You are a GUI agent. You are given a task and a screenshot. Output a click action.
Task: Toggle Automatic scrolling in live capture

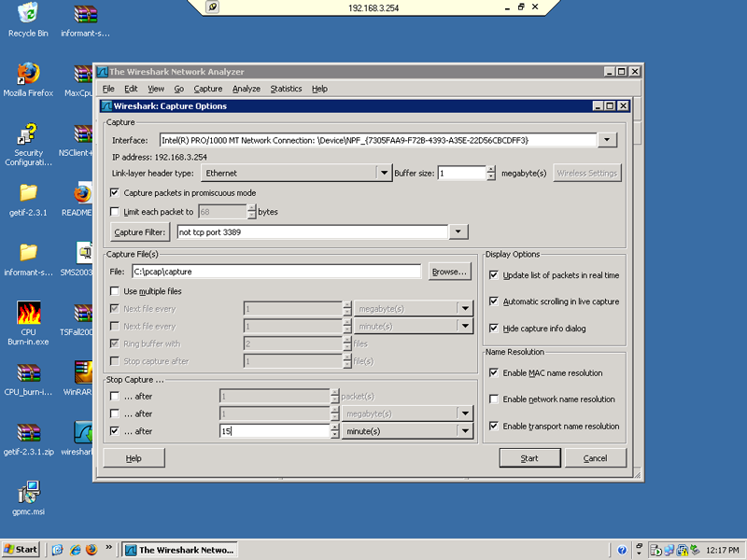[494, 301]
